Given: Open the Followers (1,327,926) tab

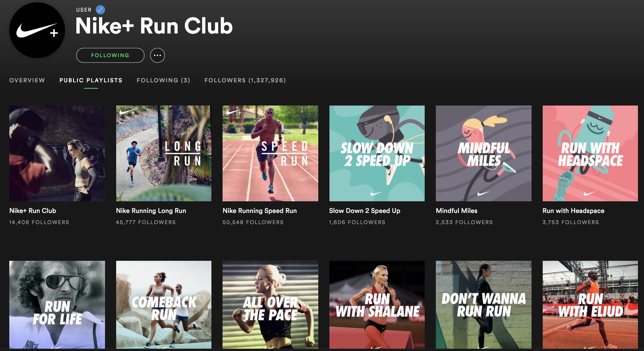Looking at the screenshot, I should [x=245, y=80].
